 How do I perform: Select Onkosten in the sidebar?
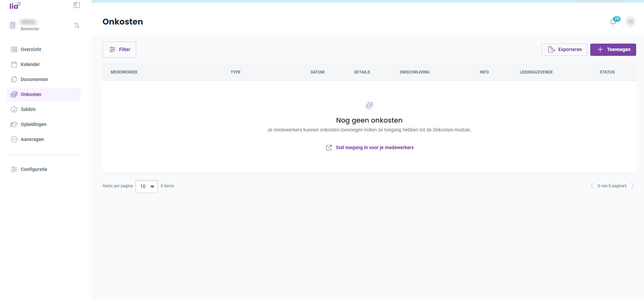tap(44, 94)
